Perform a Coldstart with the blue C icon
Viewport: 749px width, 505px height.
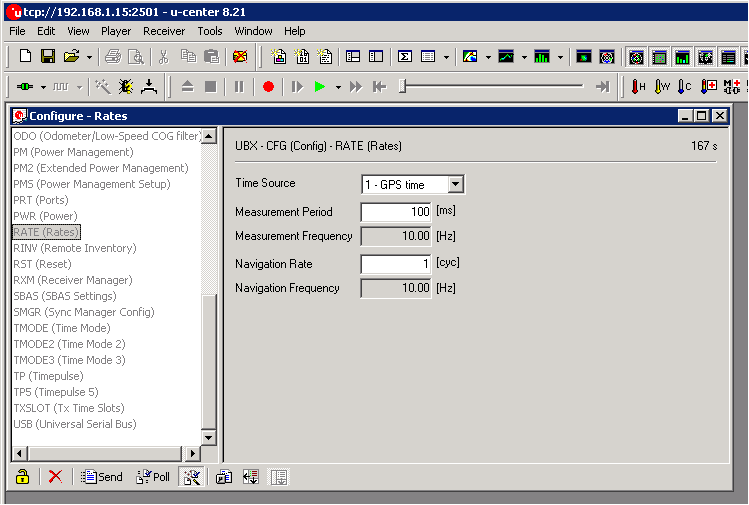coord(685,86)
